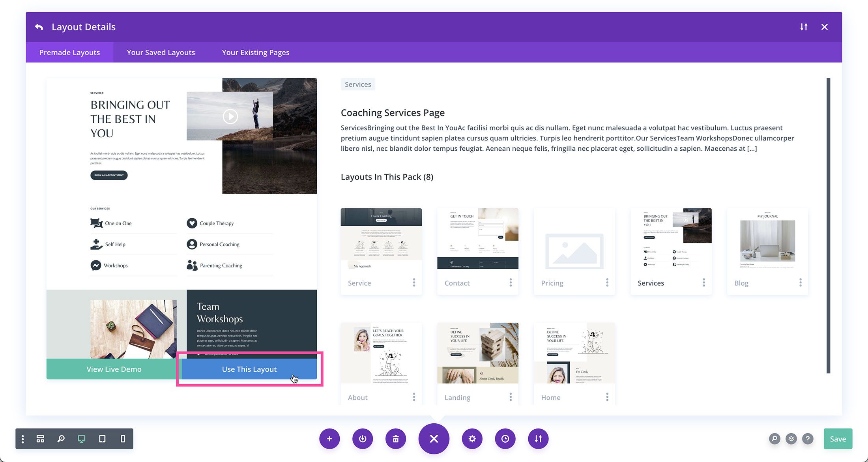Toggle the desktop preview mode icon
The image size is (868, 462).
(81, 438)
